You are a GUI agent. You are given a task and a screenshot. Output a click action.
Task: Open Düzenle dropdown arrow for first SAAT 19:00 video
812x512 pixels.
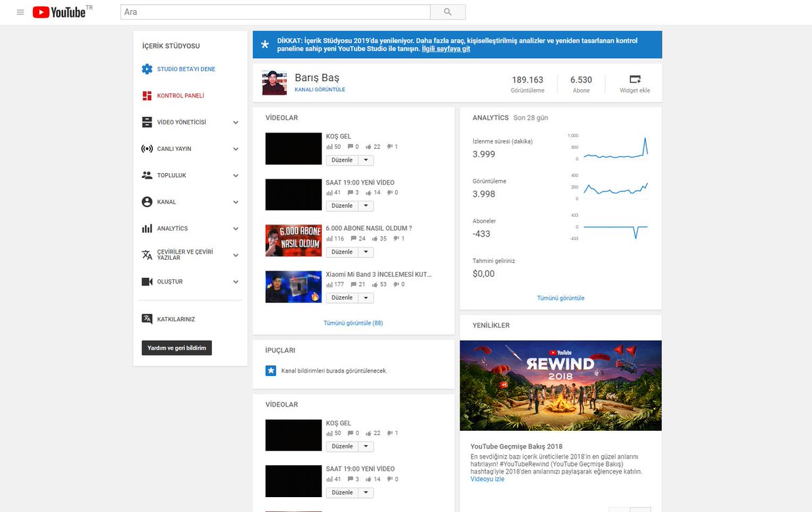365,206
